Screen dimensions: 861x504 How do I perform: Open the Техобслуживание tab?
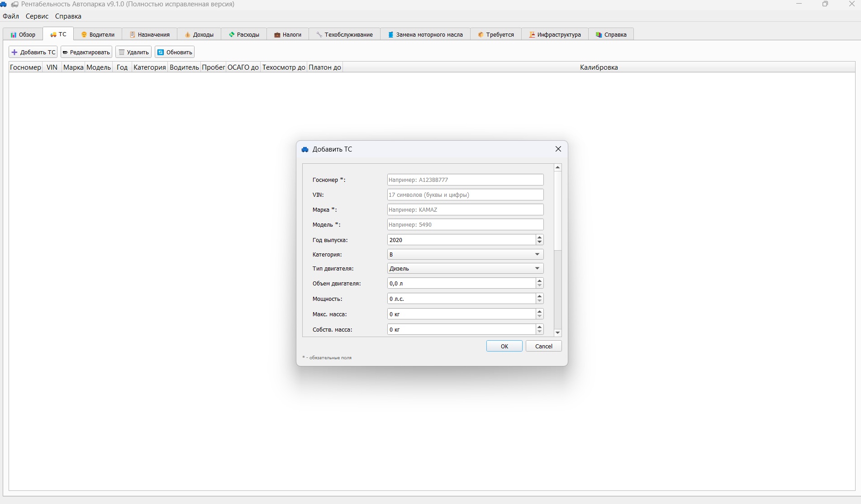coord(345,34)
